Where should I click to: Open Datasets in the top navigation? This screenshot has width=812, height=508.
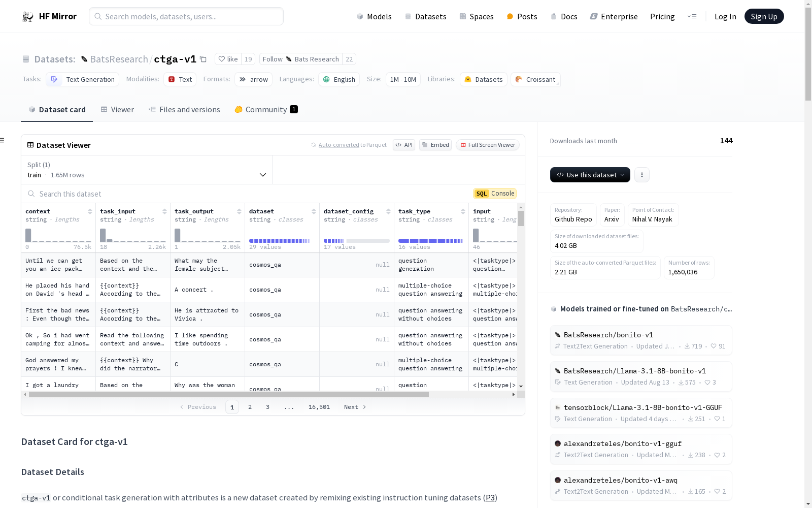pyautogui.click(x=425, y=16)
